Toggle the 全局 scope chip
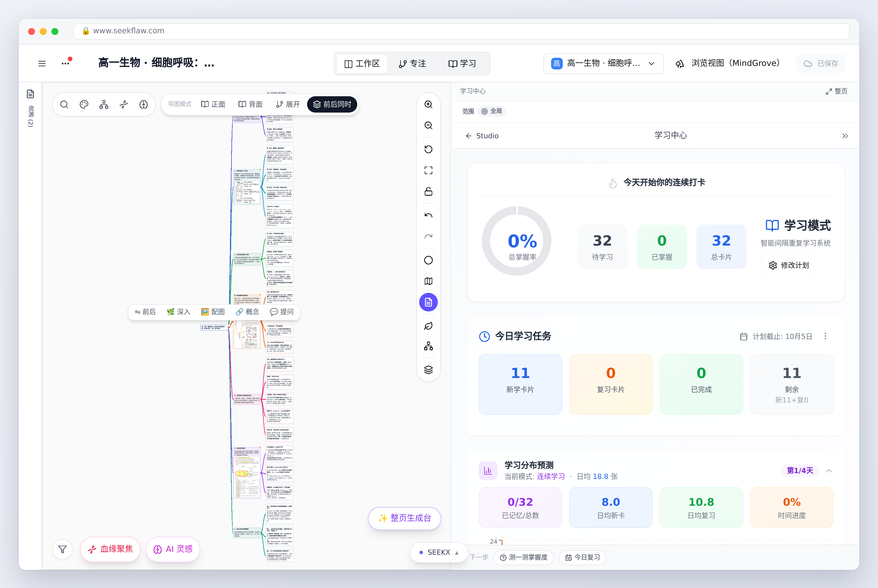 [492, 111]
